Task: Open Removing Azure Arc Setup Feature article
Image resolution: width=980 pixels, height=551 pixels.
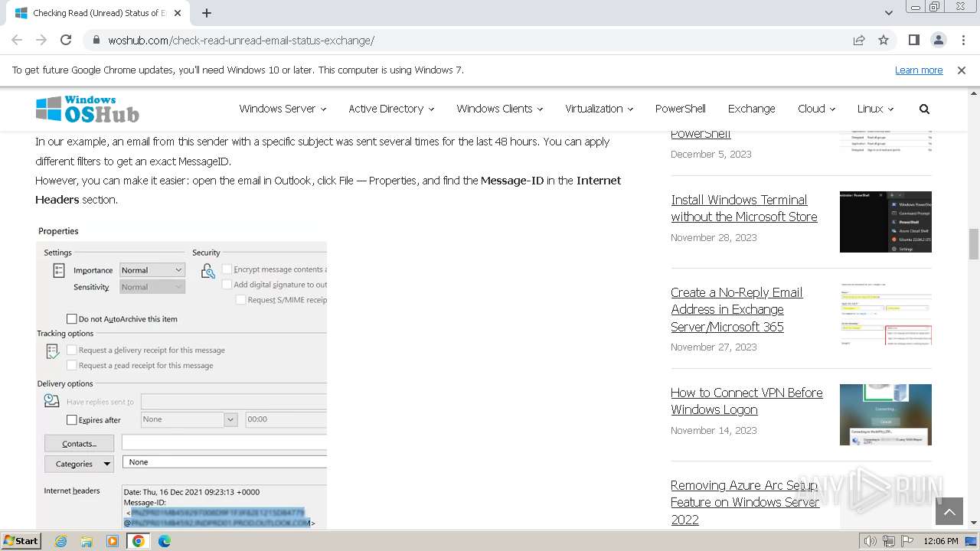Action: coord(745,502)
